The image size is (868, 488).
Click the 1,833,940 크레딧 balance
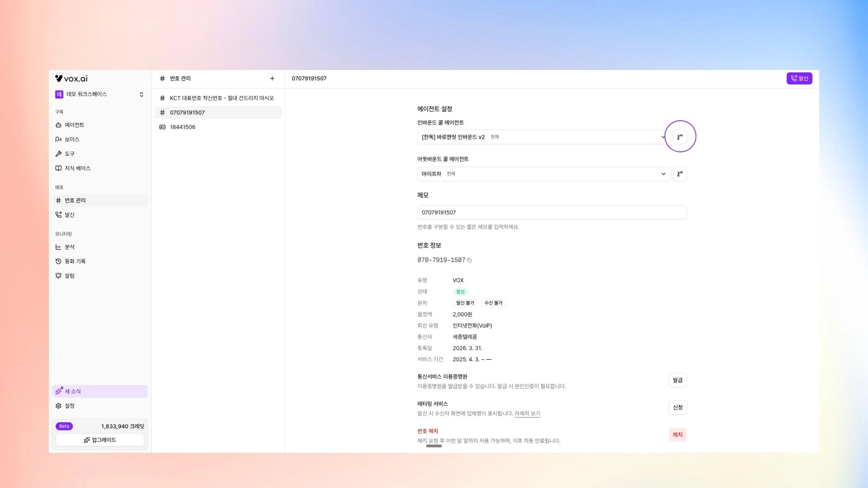(x=123, y=426)
